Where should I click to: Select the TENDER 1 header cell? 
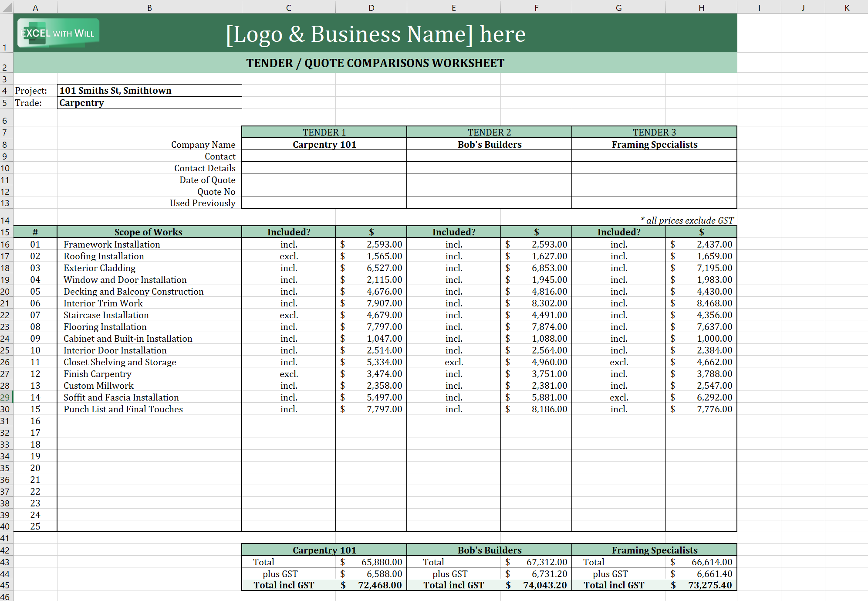(324, 132)
